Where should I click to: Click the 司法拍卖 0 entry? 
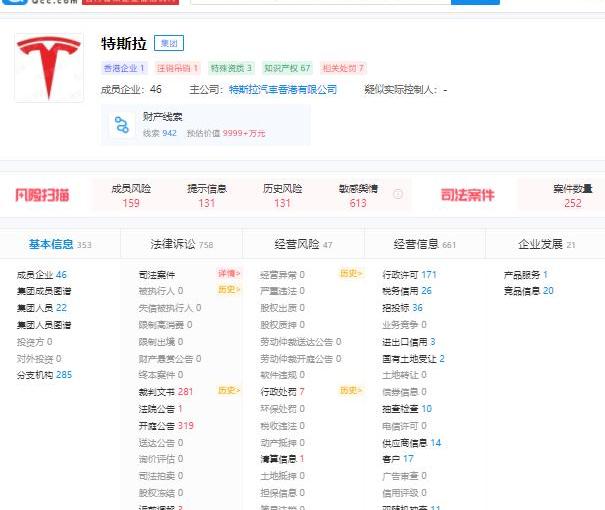(x=161, y=476)
